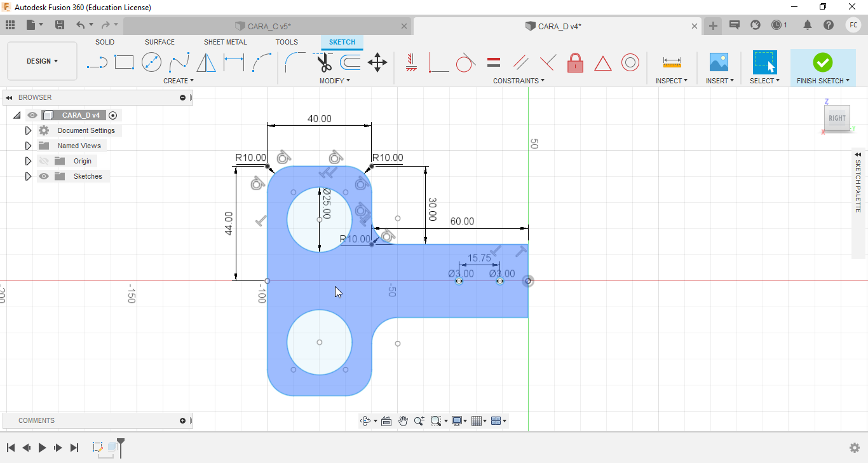Open the FC user profile menu
The width and height of the screenshot is (868, 463).
(x=853, y=25)
